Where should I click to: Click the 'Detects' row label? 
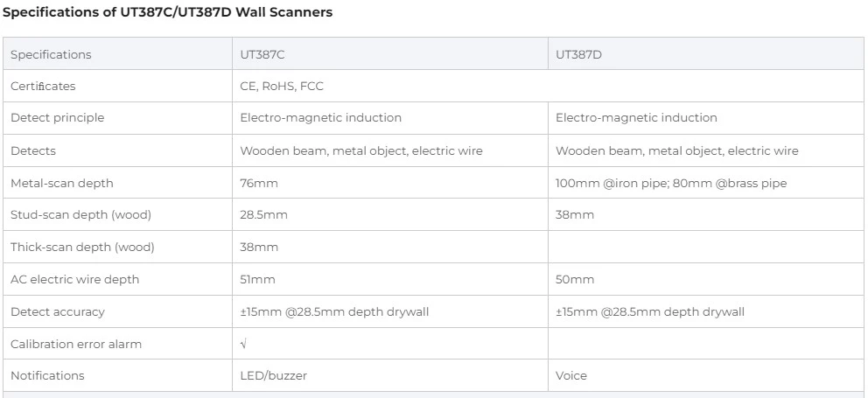[33, 150]
